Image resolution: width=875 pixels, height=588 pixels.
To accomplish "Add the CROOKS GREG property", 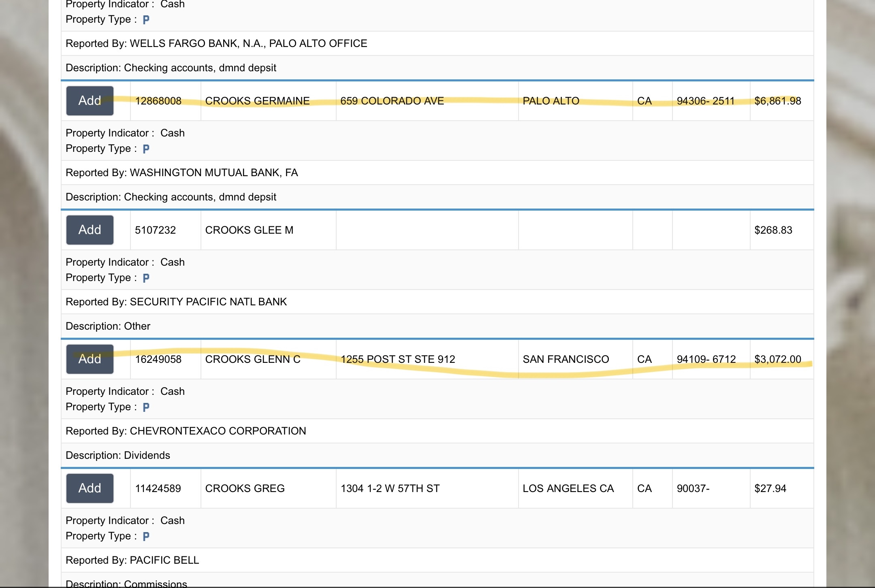I will pos(90,488).
